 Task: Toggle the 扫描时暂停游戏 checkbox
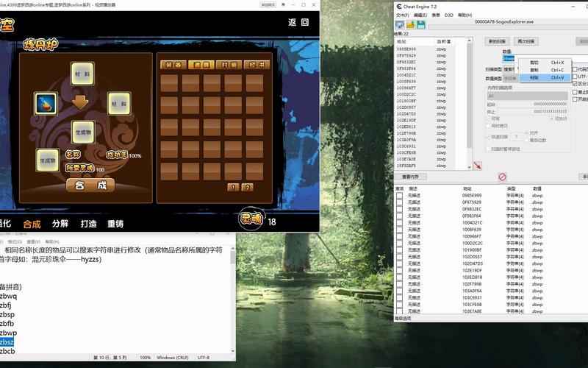tap(488, 149)
